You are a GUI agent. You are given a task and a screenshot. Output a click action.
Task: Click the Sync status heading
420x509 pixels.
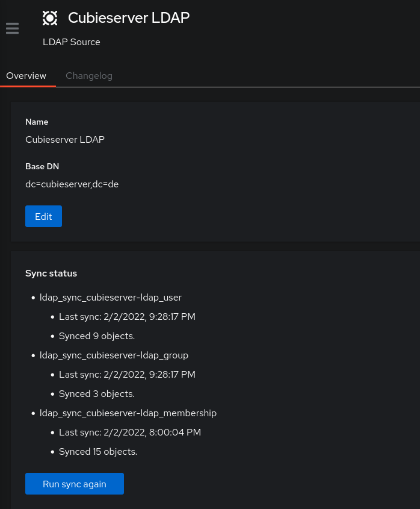pyautogui.click(x=51, y=273)
